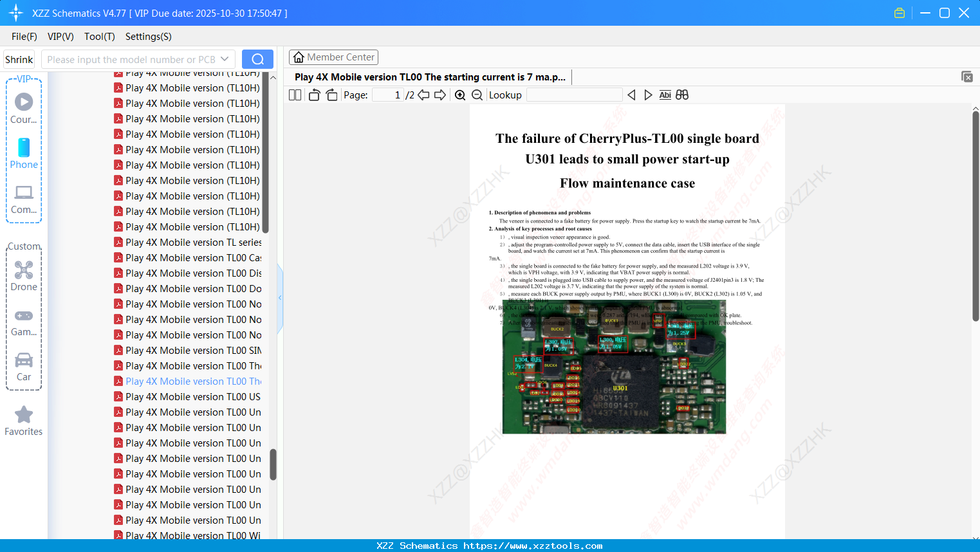Viewport: 980px width, 552px height.
Task: Click the panel restore icon at top right
Action: 967,77
